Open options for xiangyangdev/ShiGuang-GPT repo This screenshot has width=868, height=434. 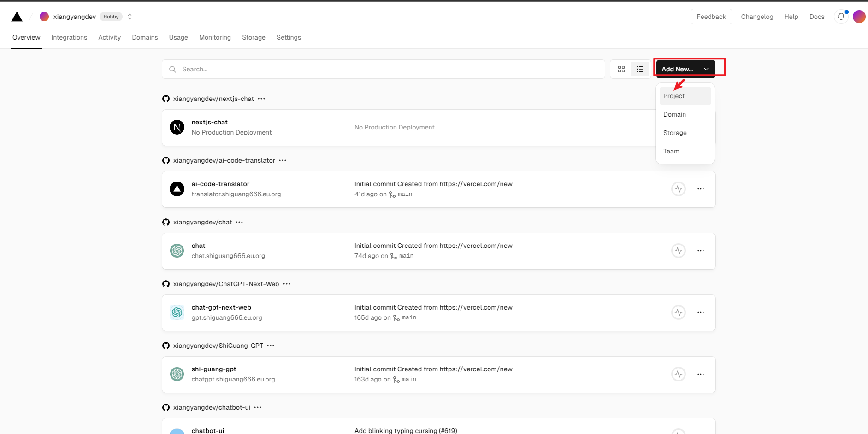coord(271,346)
